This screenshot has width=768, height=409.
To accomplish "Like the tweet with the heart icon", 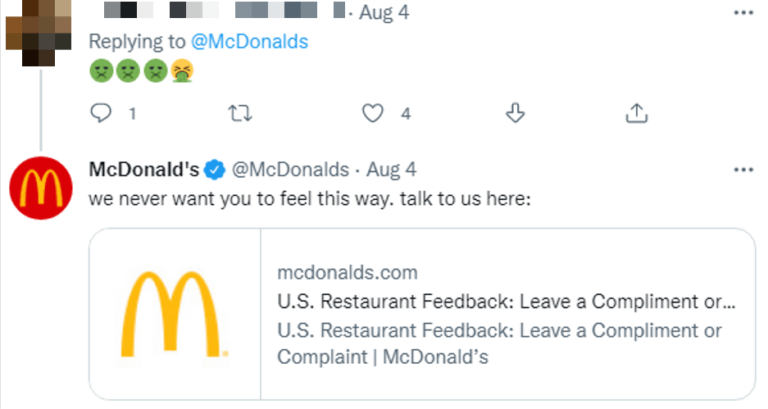I will point(374,114).
